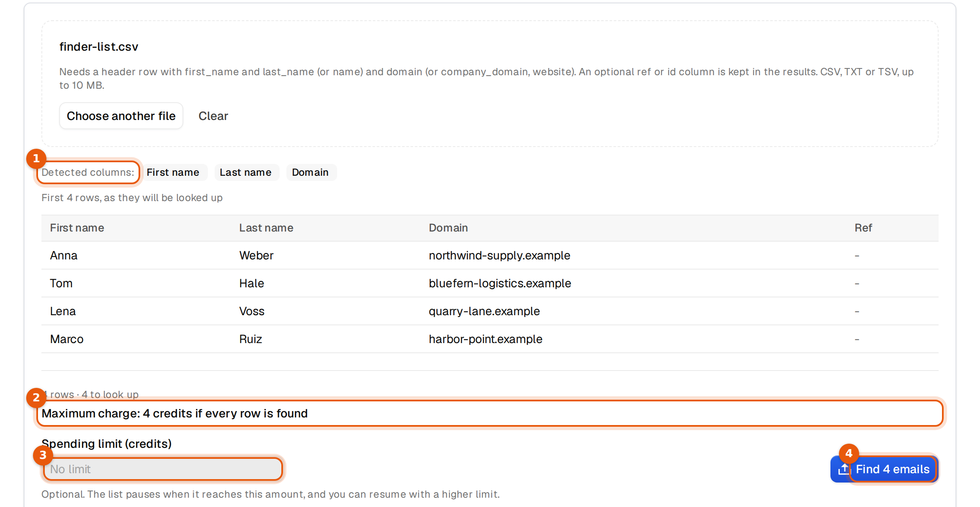Select the Lena cell
980x507 pixels.
pyautogui.click(x=63, y=311)
